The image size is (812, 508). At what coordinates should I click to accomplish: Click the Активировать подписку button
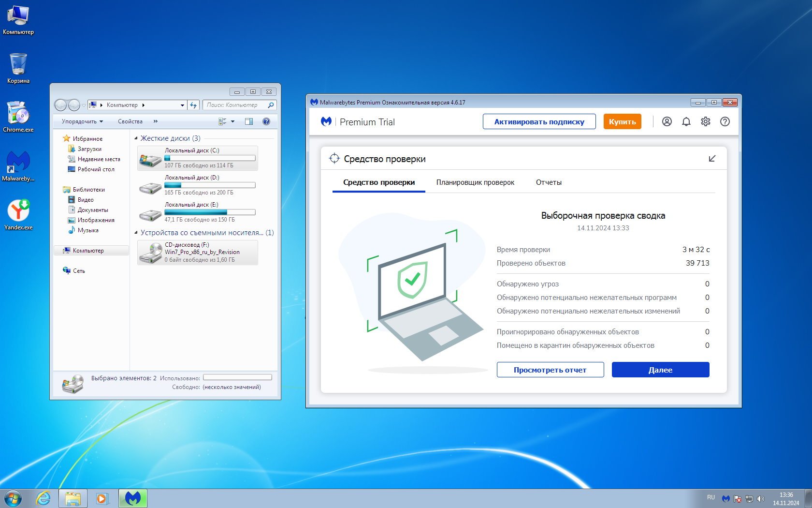coord(539,121)
